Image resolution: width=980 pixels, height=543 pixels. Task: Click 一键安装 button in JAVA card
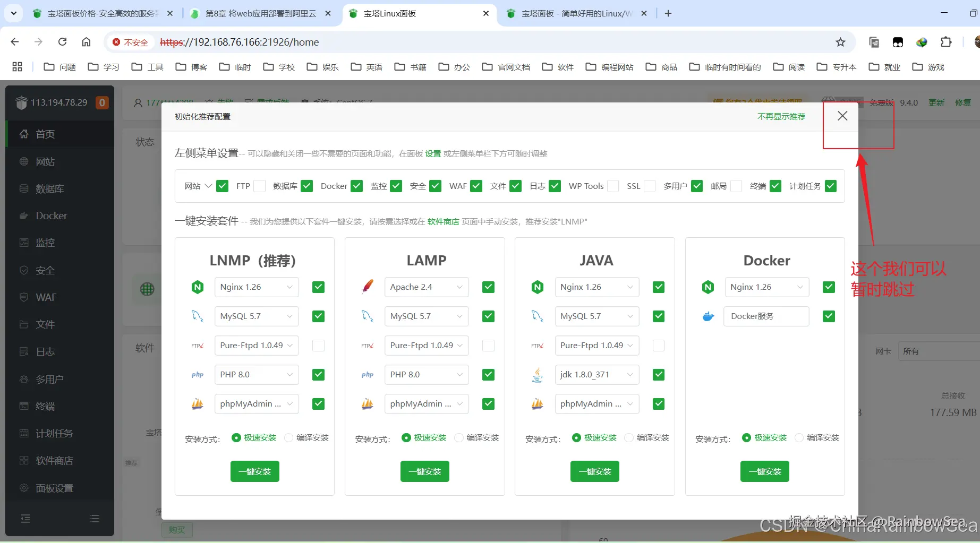pos(595,471)
